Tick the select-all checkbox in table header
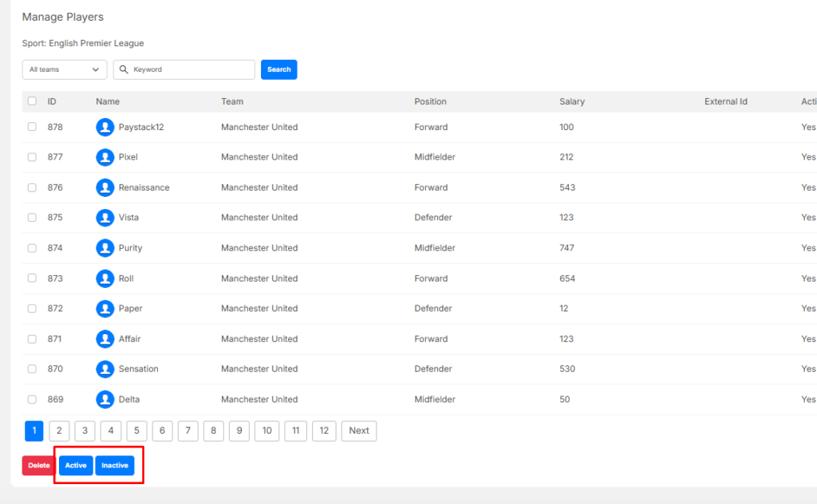This screenshot has height=504, width=817. tap(32, 101)
